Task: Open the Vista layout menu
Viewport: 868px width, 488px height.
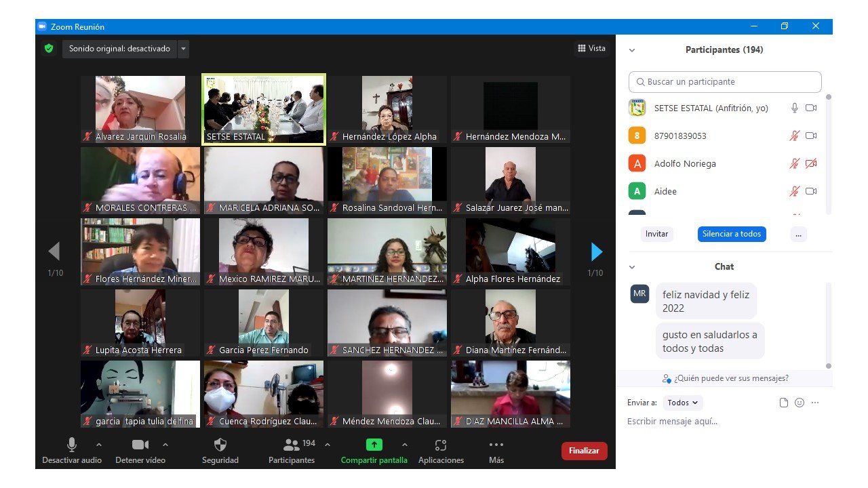Action: tap(591, 48)
